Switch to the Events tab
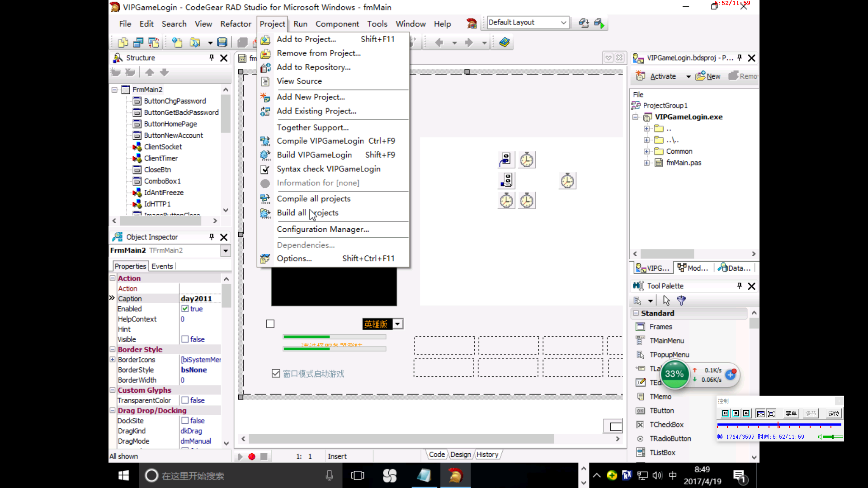 tap(162, 266)
